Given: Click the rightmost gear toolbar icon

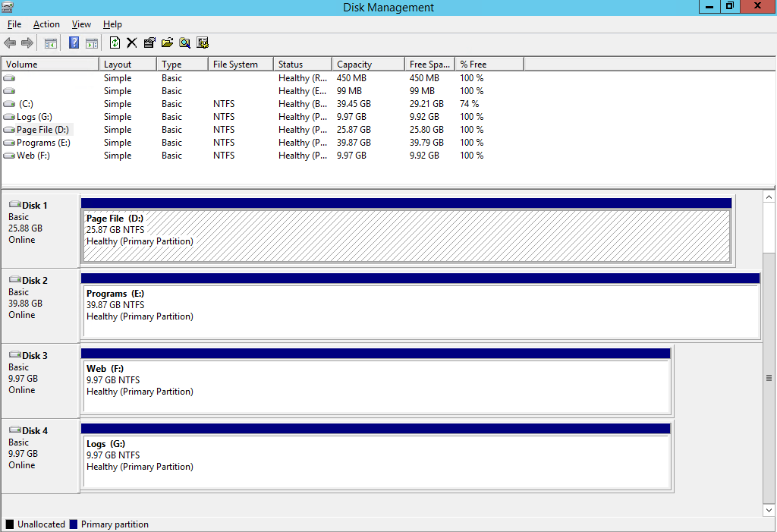Looking at the screenshot, I should pos(203,42).
